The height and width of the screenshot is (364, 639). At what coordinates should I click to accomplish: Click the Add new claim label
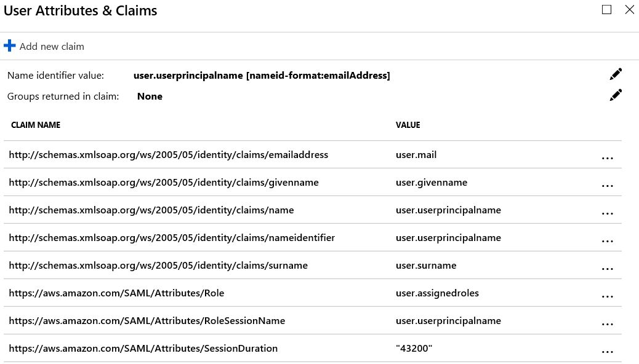[x=52, y=46]
